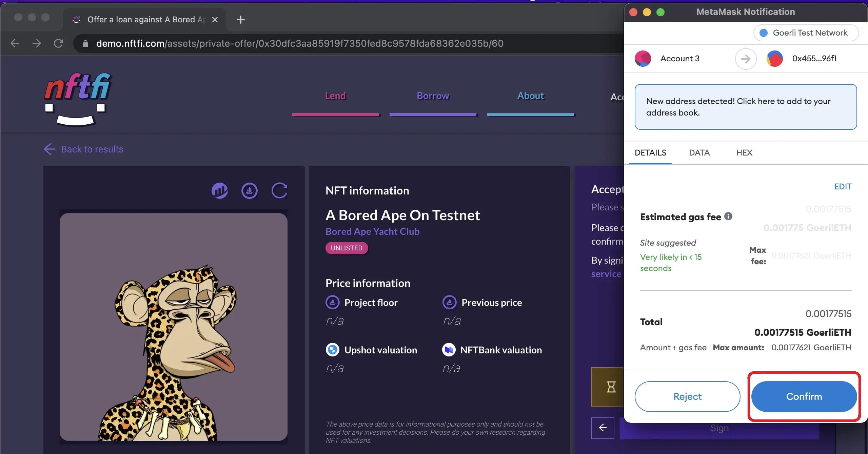Open Bored Ape Yacht Club collection link
This screenshot has width=868, height=454.
coord(372,231)
